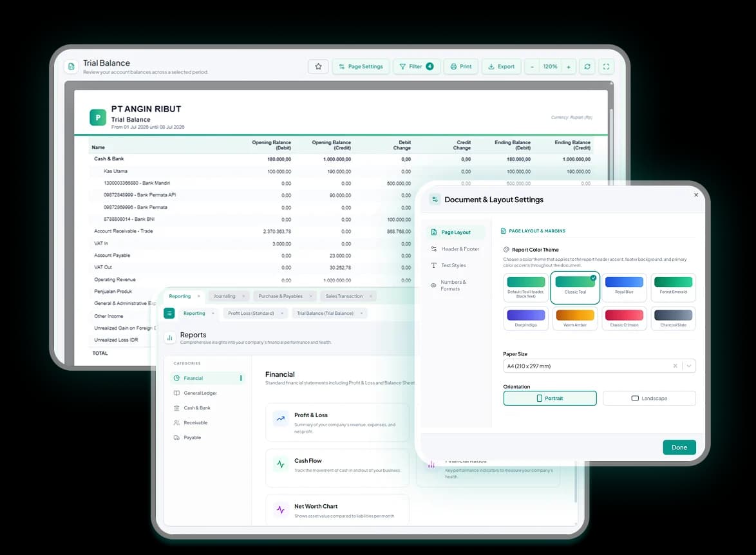Open the Paper Size A4 combo box
This screenshot has height=555, width=756.
tap(599, 366)
